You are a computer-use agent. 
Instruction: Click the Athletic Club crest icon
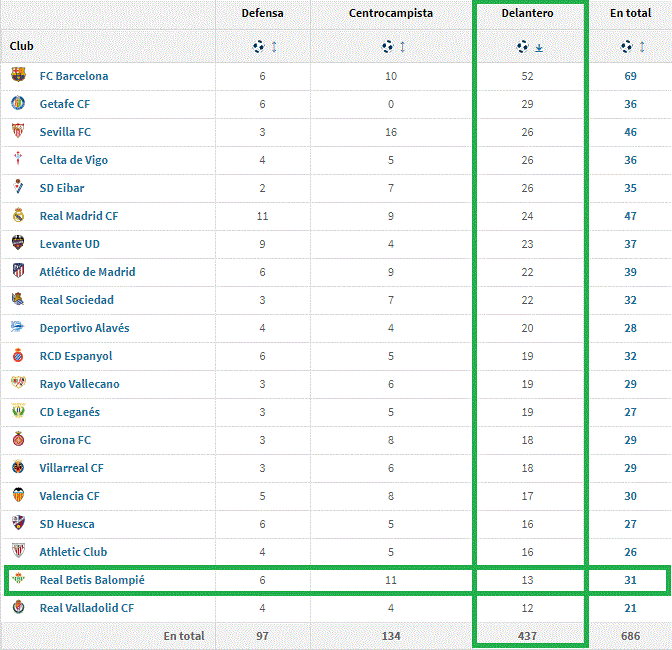click(x=18, y=552)
